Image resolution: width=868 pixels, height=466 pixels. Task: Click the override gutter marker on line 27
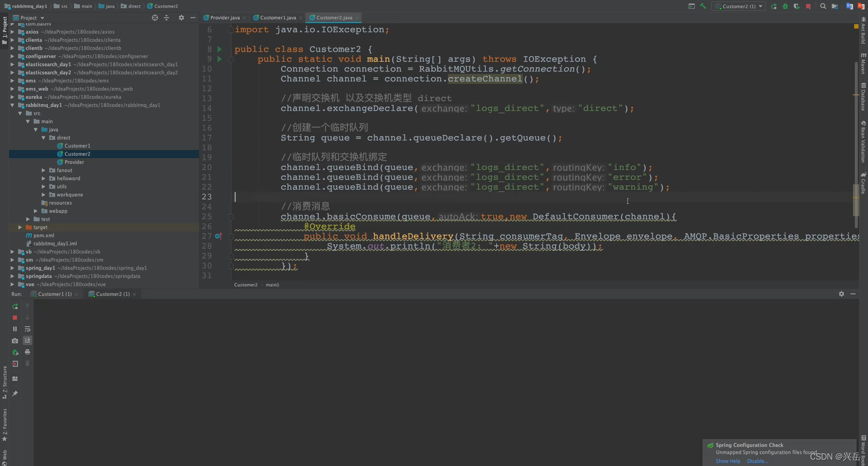tap(218, 236)
